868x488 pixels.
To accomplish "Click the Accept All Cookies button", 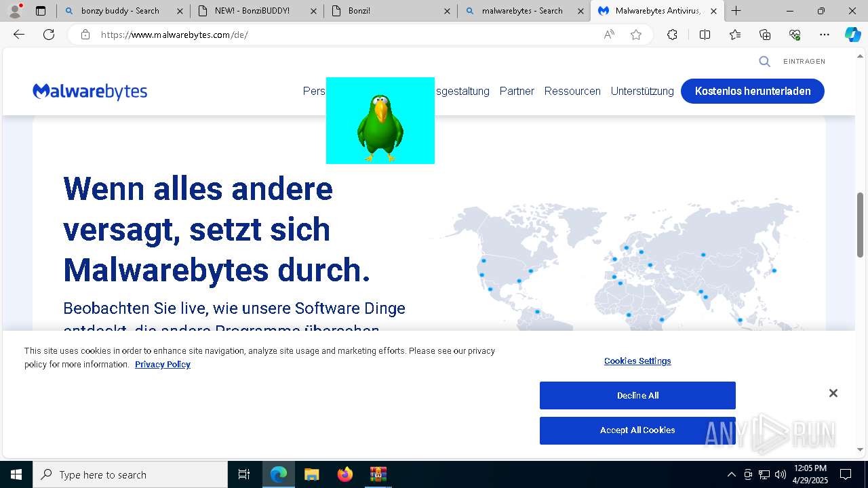I will point(637,430).
